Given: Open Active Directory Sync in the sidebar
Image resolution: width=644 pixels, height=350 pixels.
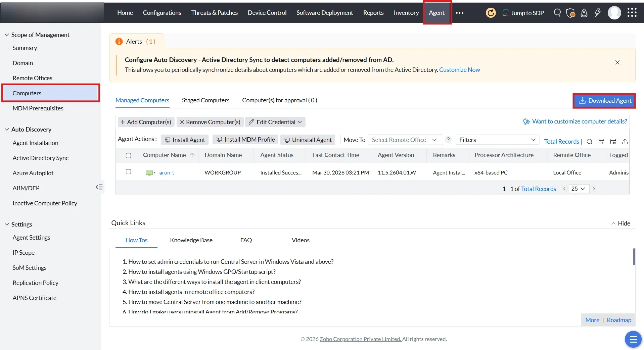Looking at the screenshot, I should [41, 158].
